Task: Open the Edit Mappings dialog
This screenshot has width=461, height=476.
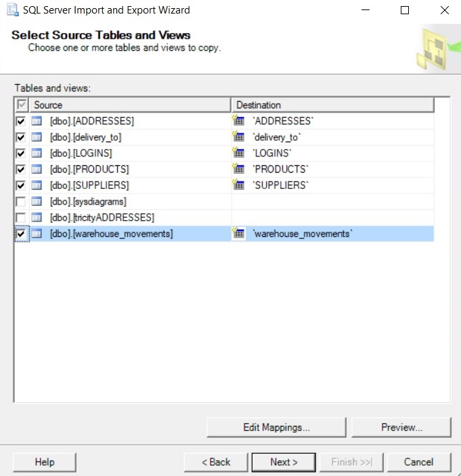Action: tap(276, 427)
